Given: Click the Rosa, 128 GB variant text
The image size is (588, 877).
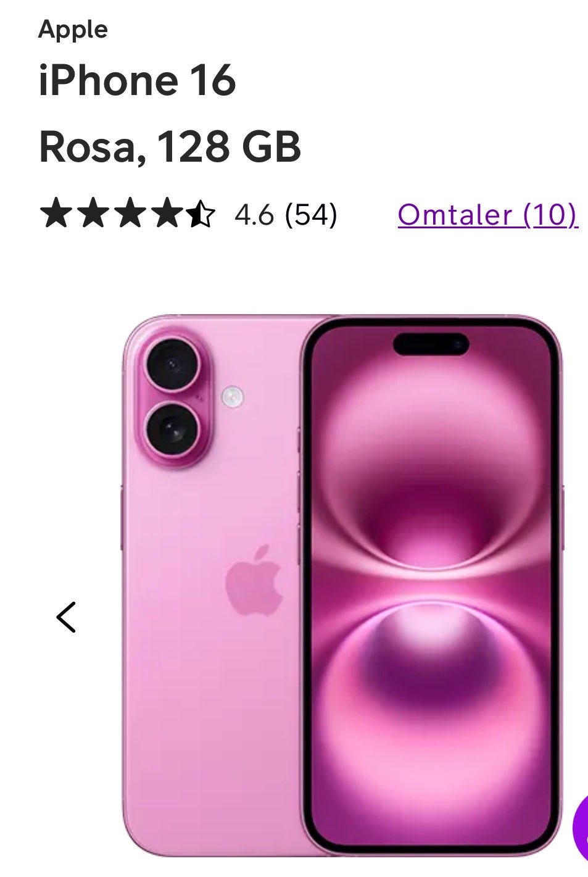Looking at the screenshot, I should [x=170, y=147].
